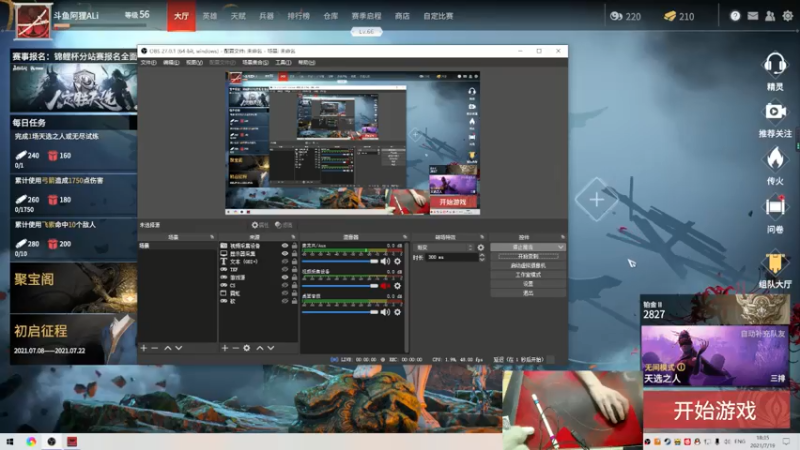Adjust first mixer channel volume slider
The image size is (800, 450).
[x=340, y=261]
